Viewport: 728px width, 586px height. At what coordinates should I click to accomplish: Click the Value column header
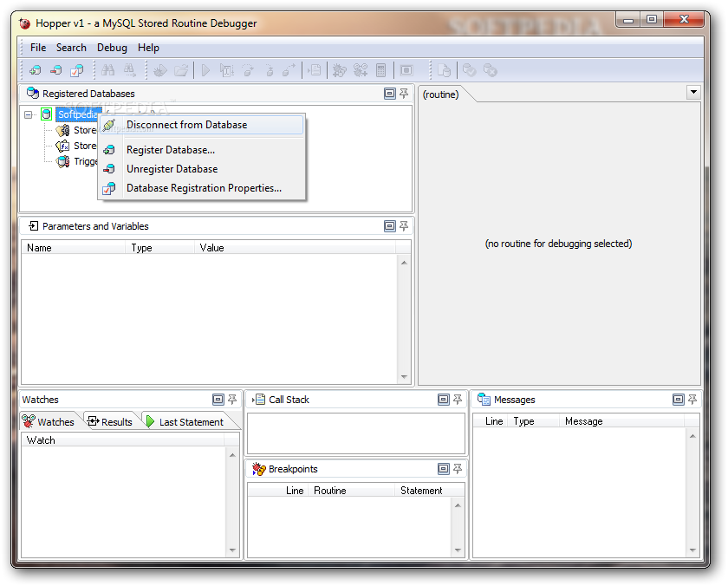(x=295, y=248)
